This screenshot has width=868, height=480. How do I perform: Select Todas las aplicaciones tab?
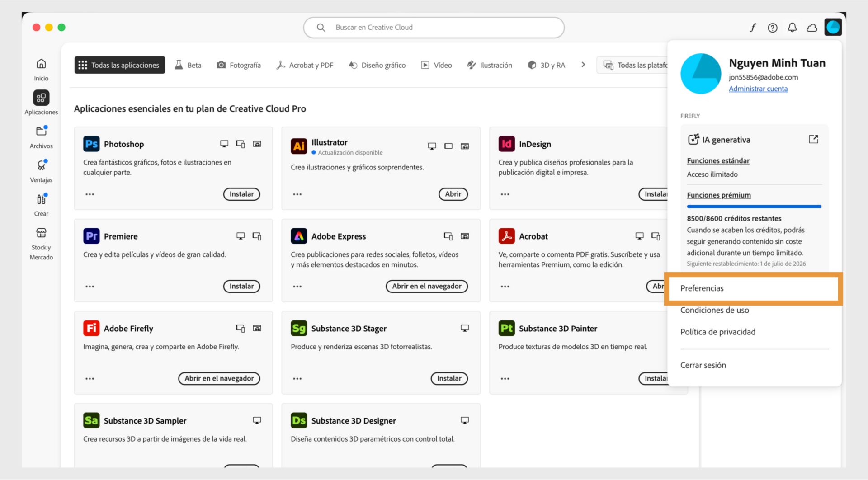tap(120, 65)
